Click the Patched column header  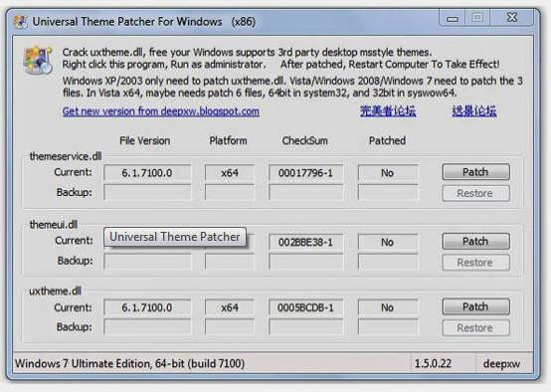click(x=387, y=140)
